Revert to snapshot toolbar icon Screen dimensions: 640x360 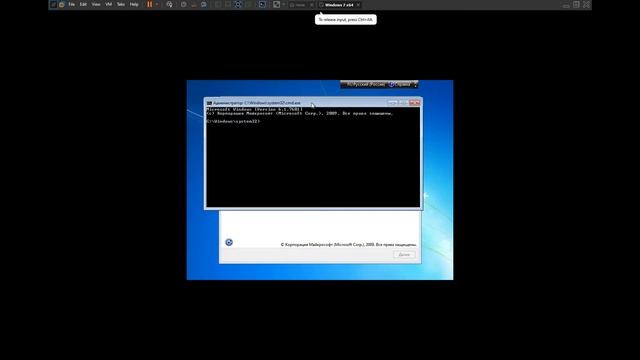click(193, 4)
